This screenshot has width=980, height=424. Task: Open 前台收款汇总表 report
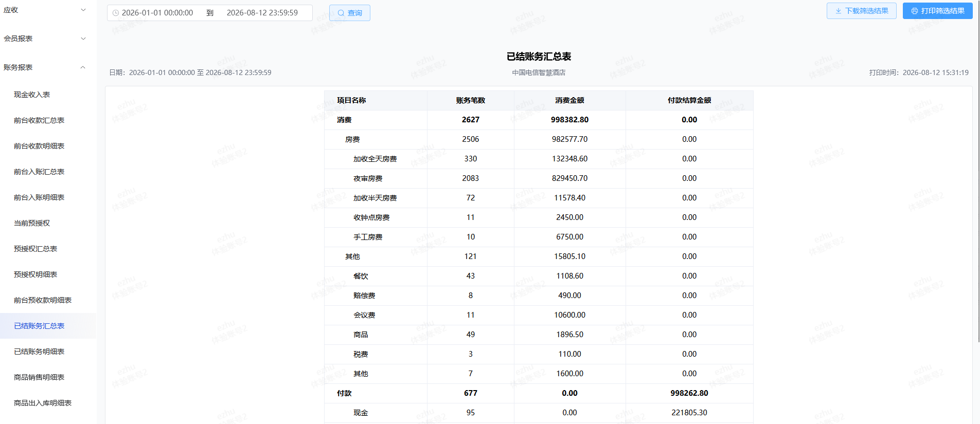pos(39,120)
